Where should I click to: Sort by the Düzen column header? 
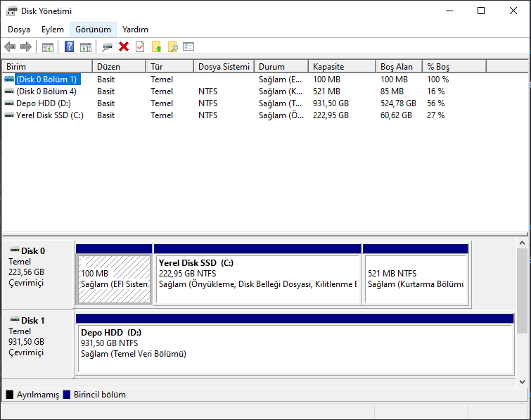119,67
